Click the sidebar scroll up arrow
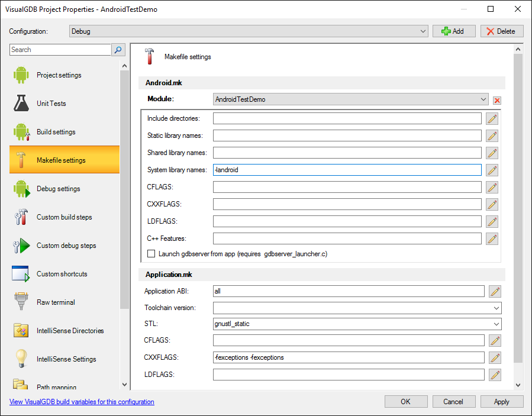Viewport: 532px width, 416px height. click(x=124, y=66)
